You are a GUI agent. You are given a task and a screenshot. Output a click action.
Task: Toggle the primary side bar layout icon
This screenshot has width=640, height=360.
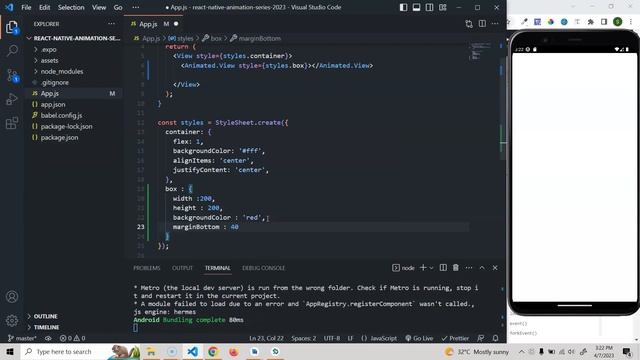(403, 7)
